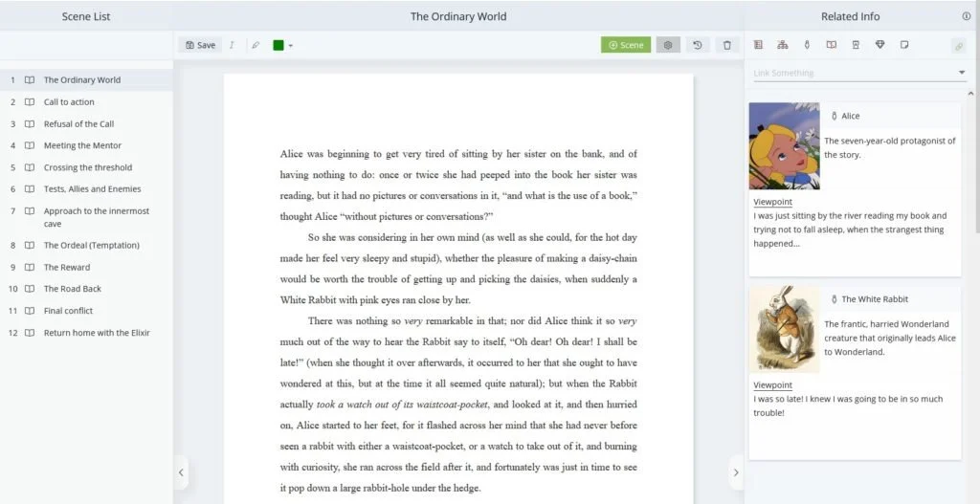This screenshot has width=980, height=504.
Task: Open the hierarchy tree icon
Action: pyautogui.click(x=783, y=45)
